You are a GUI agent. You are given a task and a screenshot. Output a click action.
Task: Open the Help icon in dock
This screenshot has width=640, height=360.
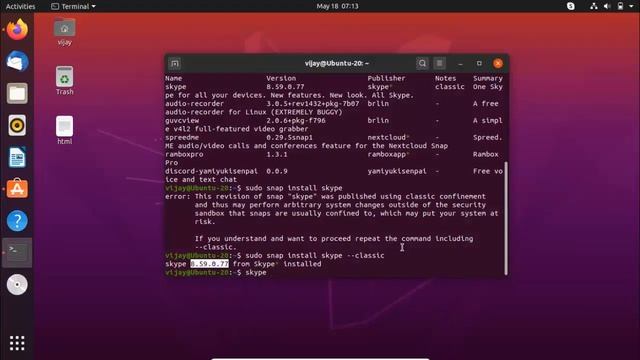17,221
